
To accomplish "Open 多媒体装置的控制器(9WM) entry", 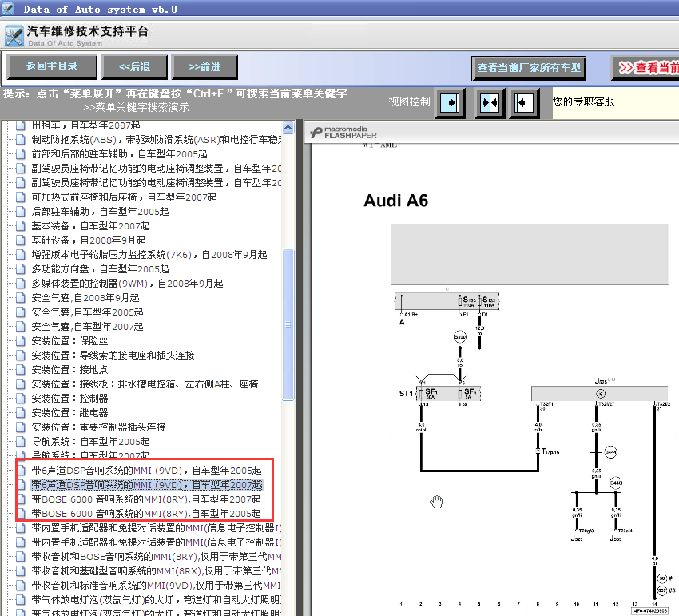I will pos(127,284).
